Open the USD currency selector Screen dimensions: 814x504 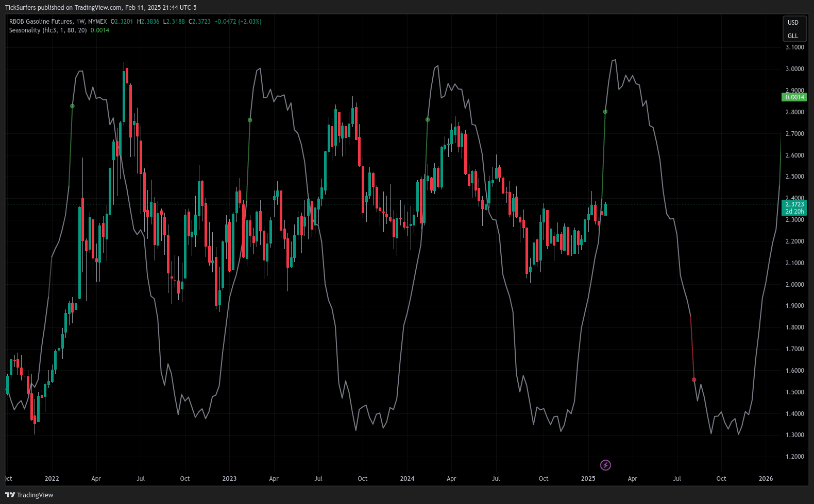pyautogui.click(x=793, y=23)
